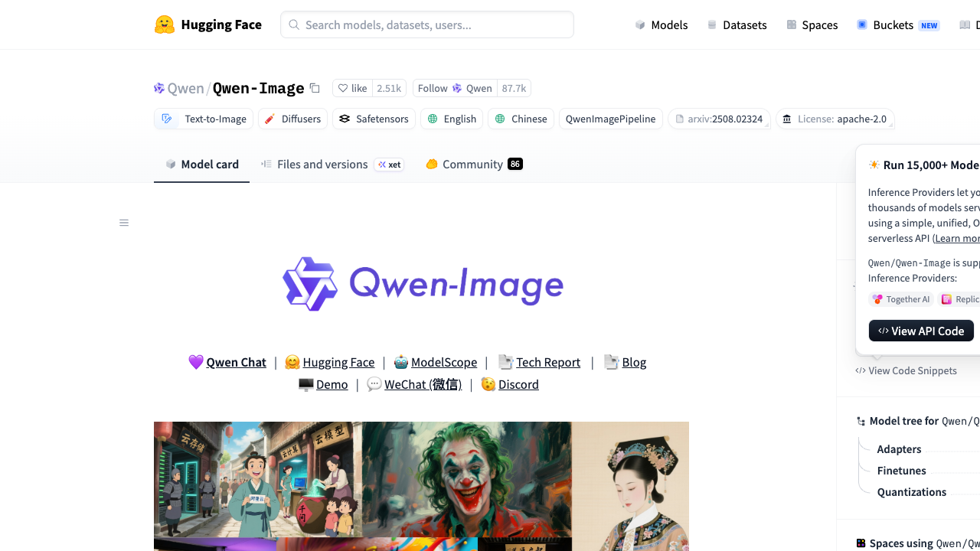Screen dimensions: 980x551
Task: Expand Finetunes in model tree
Action: [901, 471]
